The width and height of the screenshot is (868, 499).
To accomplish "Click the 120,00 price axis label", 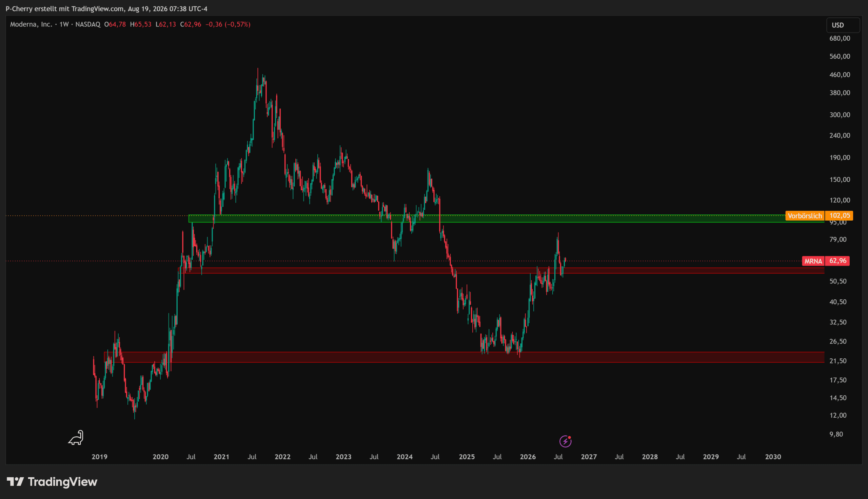I will pos(840,200).
